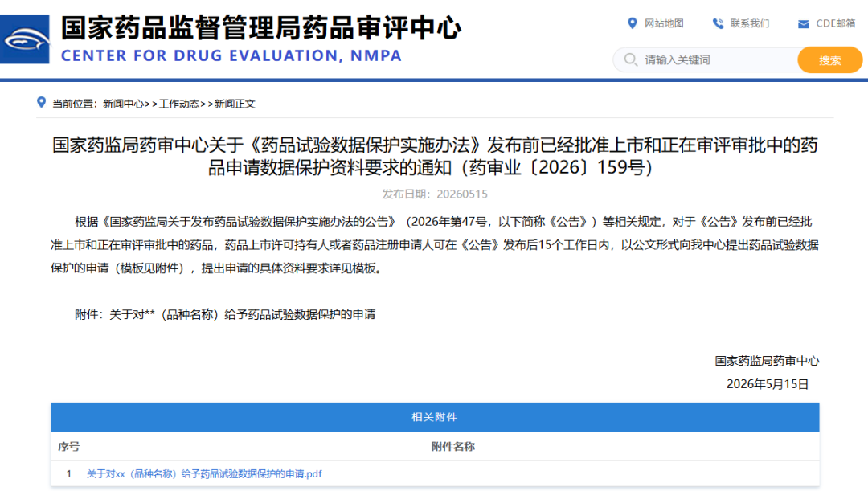The width and height of the screenshot is (868, 491).
Task: Click the 发布日期：20260515 text
Action: pos(435,194)
